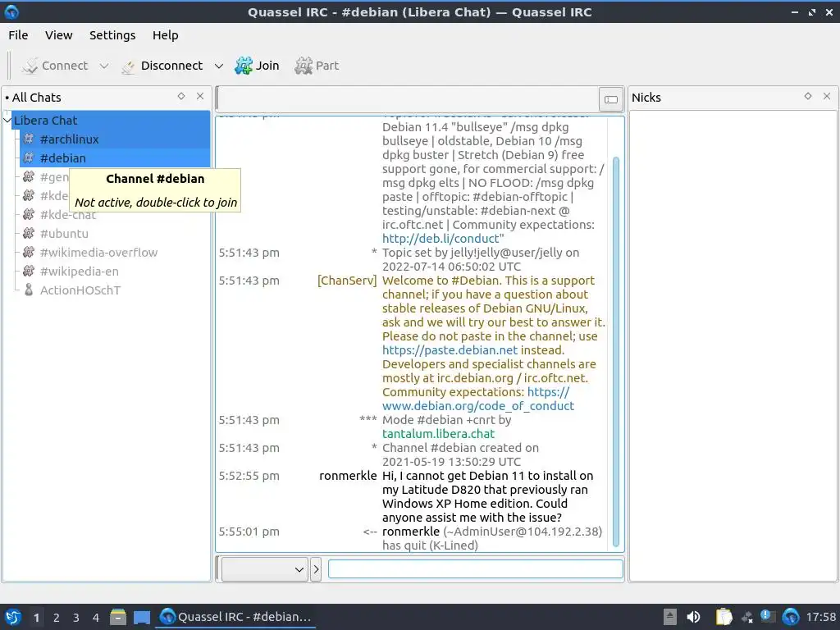Float the Nicks panel
Screen dimensions: 840x630
pos(808,96)
